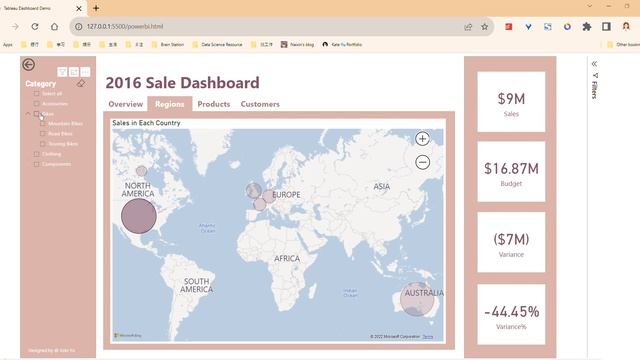Viewport: 640px width, 360px height.
Task: Zoom in on the map with plus
Action: [x=422, y=139]
